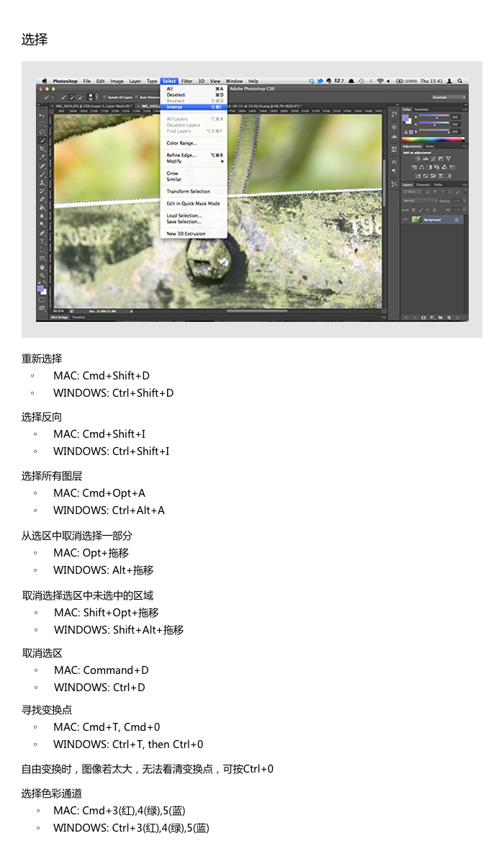This screenshot has width=504, height=864.
Task: Choose Inverse from Select menu
Action: pyautogui.click(x=194, y=107)
